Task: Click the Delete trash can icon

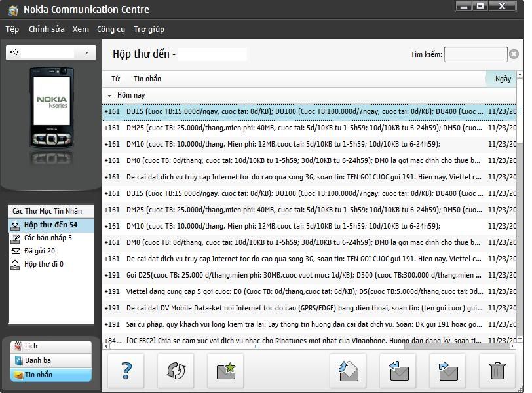Action: (x=497, y=371)
